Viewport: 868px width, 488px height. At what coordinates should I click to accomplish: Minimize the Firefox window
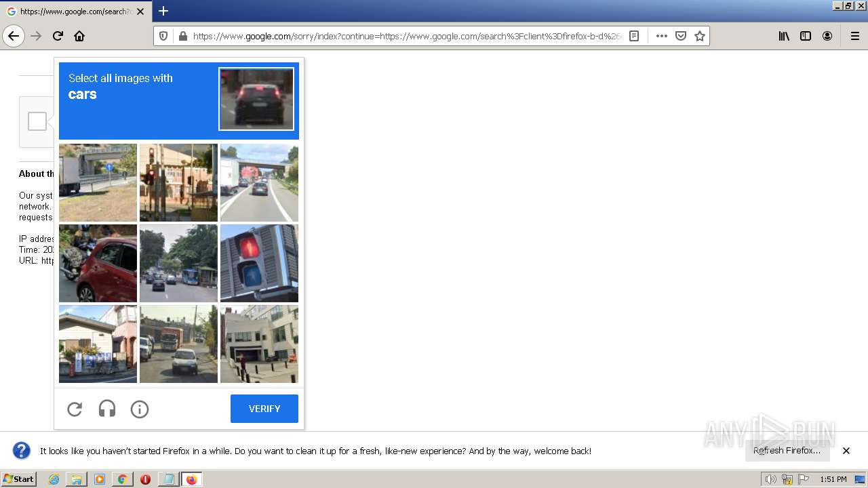tap(837, 5)
